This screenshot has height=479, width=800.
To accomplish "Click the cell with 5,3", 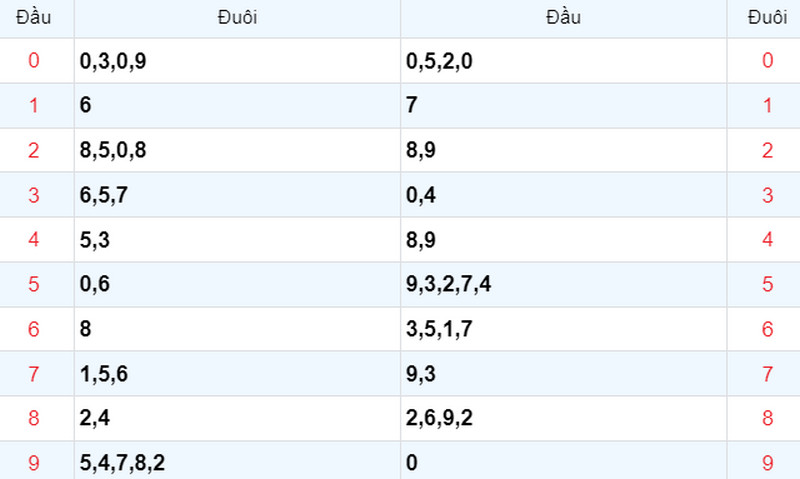I will pos(237,240).
